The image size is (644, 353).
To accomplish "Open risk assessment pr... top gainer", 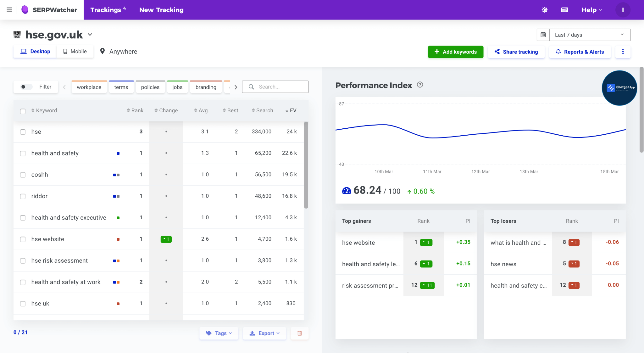I will pyautogui.click(x=370, y=286).
